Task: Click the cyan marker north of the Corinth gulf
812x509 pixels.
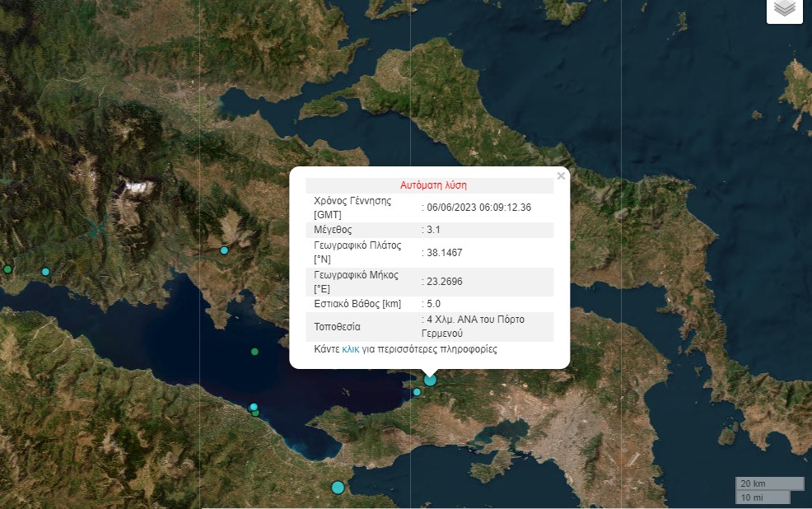Action: (x=224, y=250)
